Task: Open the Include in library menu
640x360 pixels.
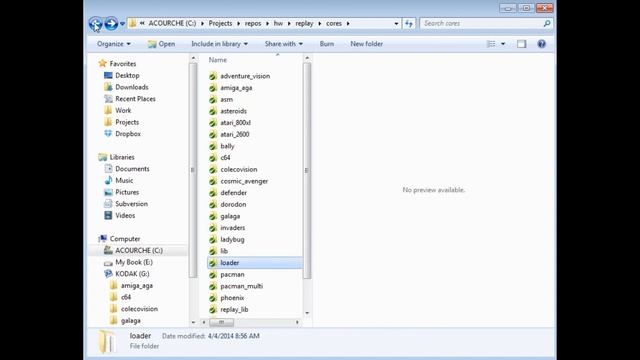Action: tap(219, 44)
